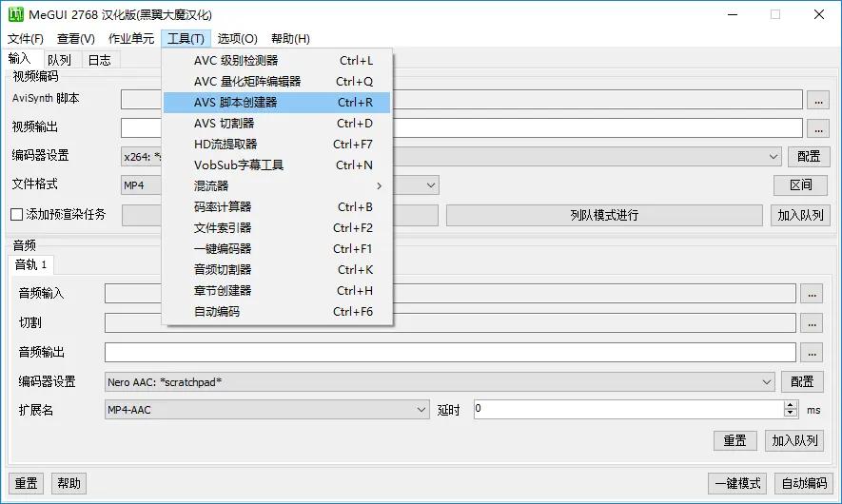Open 文件索引器 menu entry

pyautogui.click(x=277, y=228)
